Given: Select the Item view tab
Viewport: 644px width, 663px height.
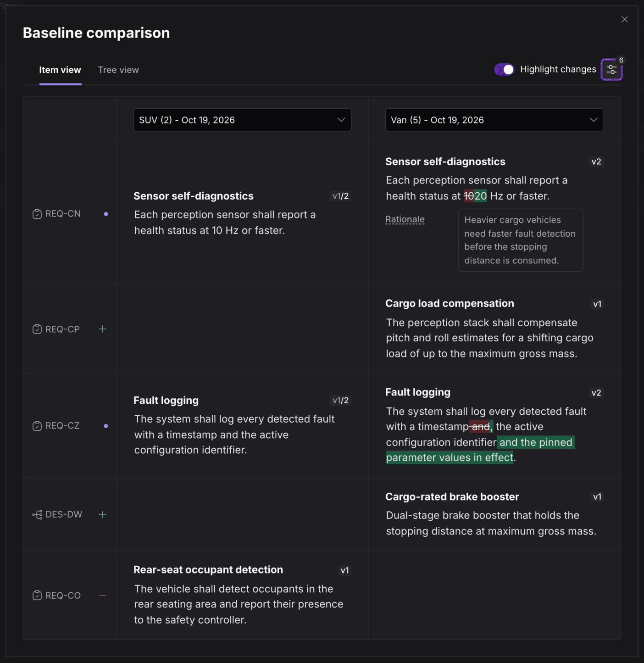Looking at the screenshot, I should (60, 70).
